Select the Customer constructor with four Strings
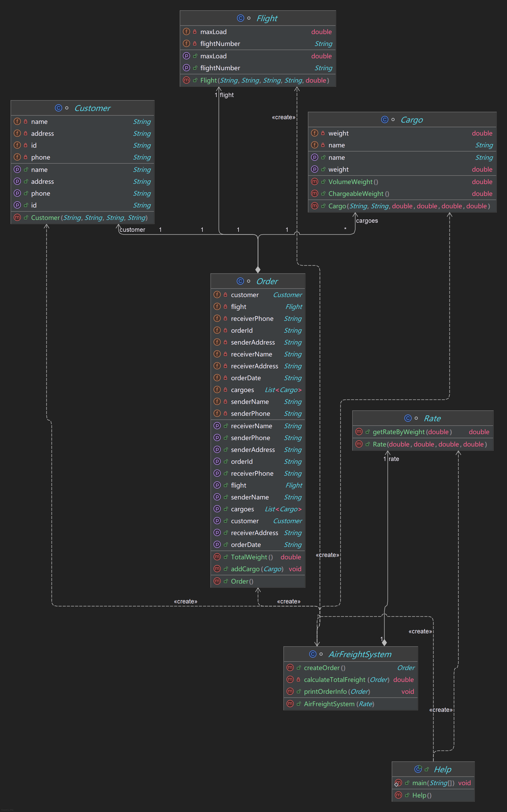This screenshot has height=812, width=507. (89, 218)
